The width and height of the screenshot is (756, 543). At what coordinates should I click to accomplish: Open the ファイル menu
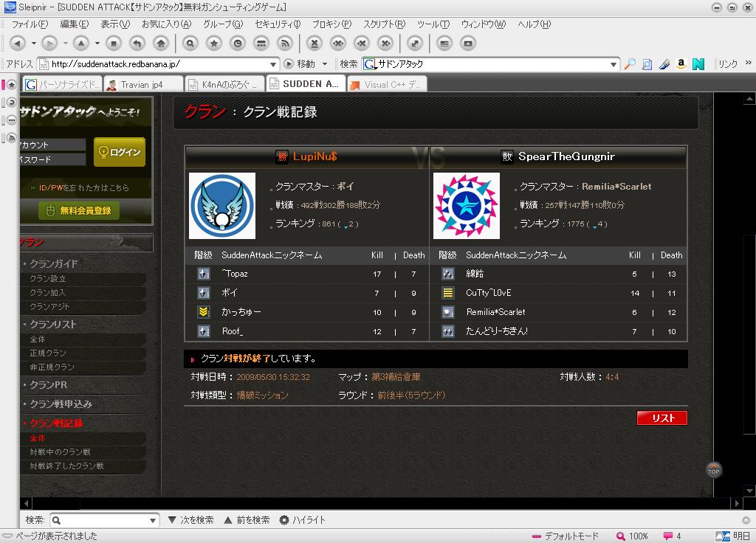[30, 24]
